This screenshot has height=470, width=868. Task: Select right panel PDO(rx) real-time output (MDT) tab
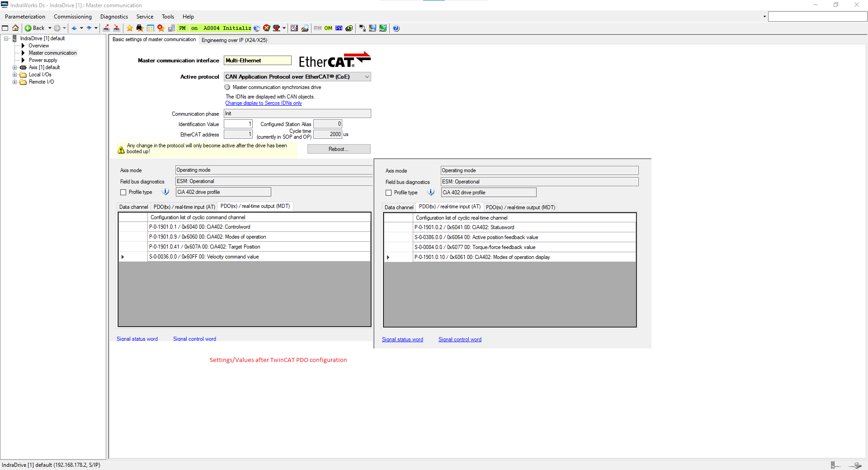coord(520,207)
